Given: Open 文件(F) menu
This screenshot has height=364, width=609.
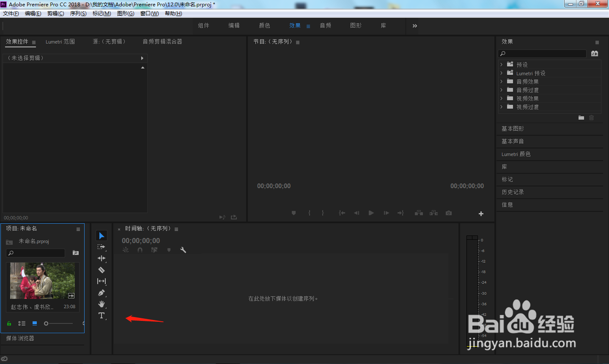Looking at the screenshot, I should point(11,14).
